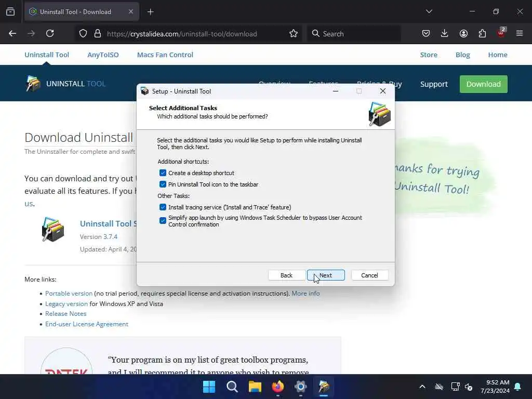Screen dimensions: 532x399
Task: Open the Firefox hamburger application menu
Action: click(520, 33)
